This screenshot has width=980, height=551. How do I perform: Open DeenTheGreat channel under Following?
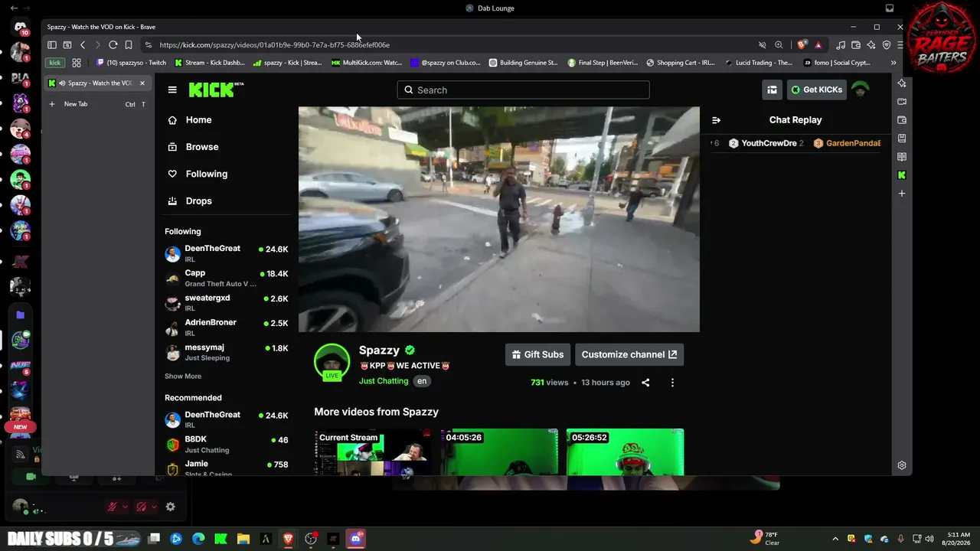click(x=226, y=253)
